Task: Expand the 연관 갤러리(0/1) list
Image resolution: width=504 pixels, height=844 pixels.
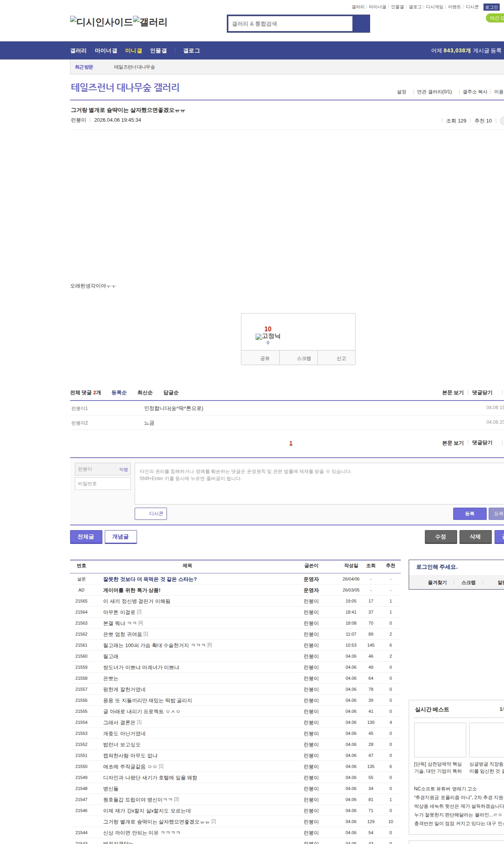Action: [x=434, y=92]
